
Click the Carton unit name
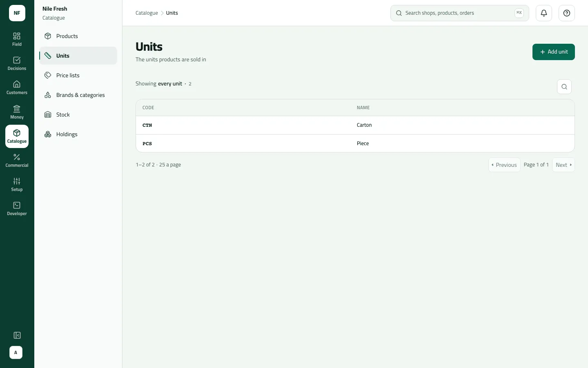point(364,125)
